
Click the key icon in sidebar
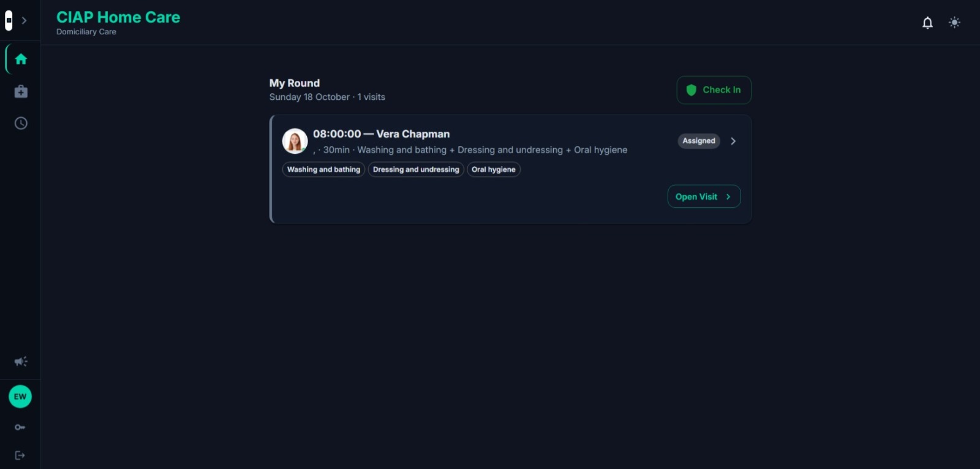(x=20, y=427)
